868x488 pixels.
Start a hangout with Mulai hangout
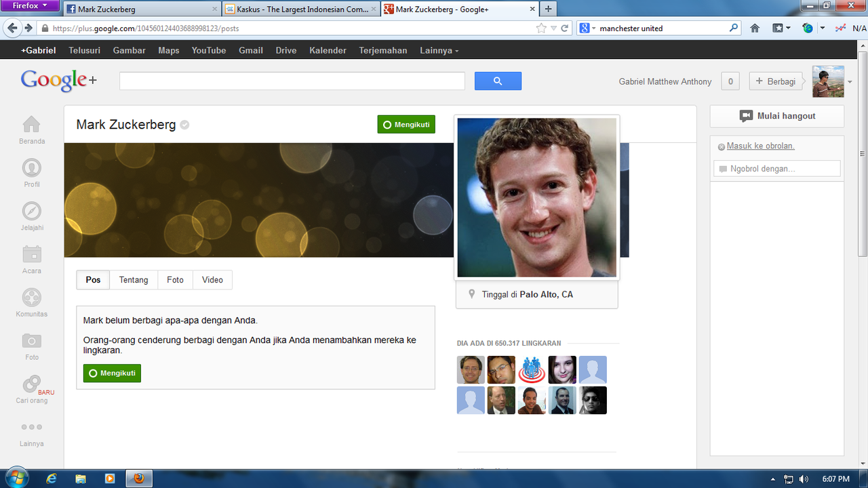(x=777, y=116)
